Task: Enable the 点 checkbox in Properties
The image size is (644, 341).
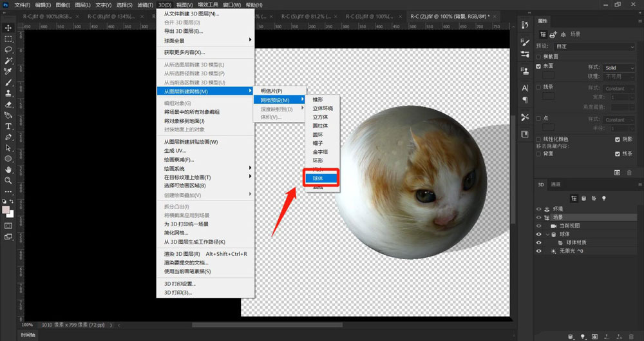Action: point(538,118)
